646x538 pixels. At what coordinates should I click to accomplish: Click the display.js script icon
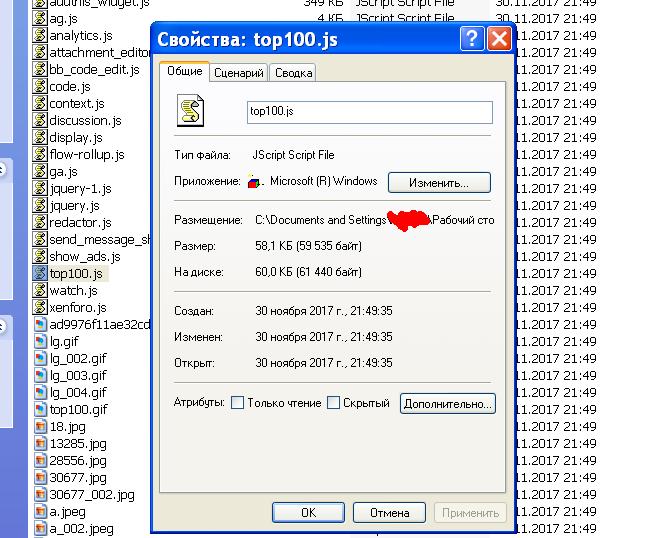tap(40, 137)
